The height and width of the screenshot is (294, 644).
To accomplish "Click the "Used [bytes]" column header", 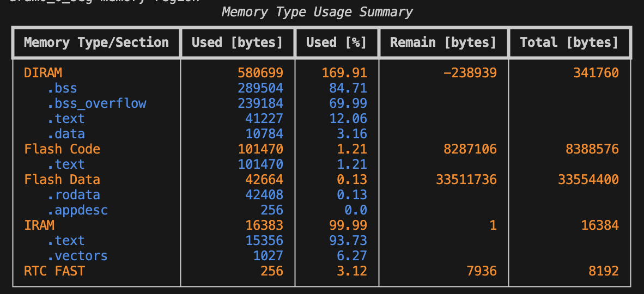I will pos(237,42).
